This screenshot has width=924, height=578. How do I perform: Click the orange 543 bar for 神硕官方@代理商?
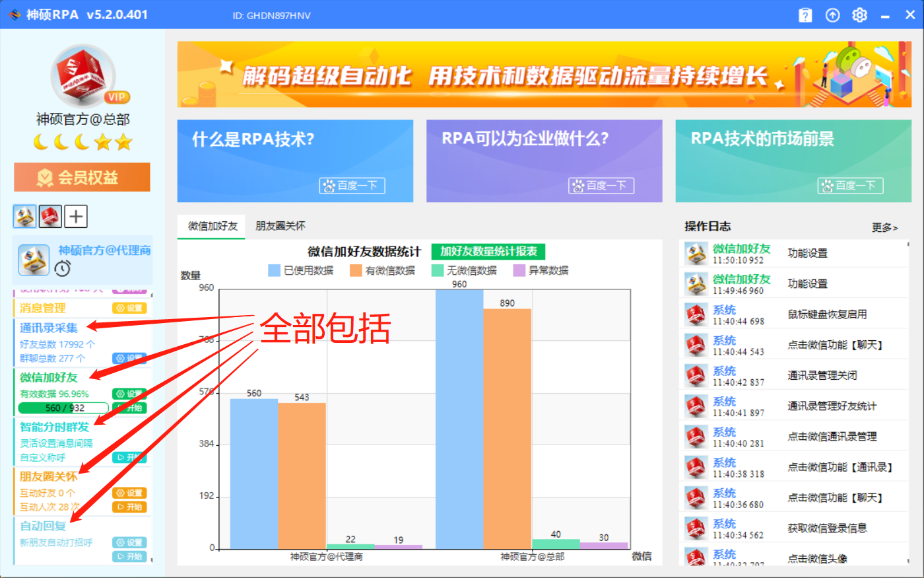coord(302,476)
